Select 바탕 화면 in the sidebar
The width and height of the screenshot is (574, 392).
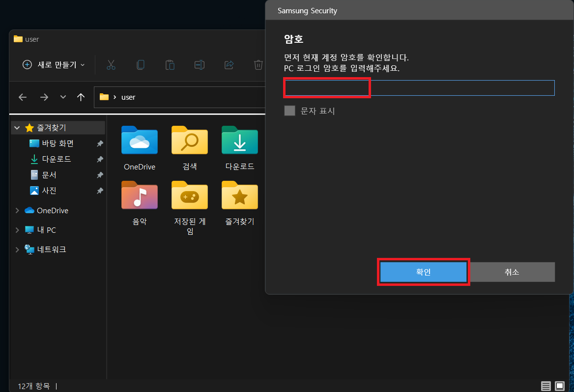click(x=57, y=143)
